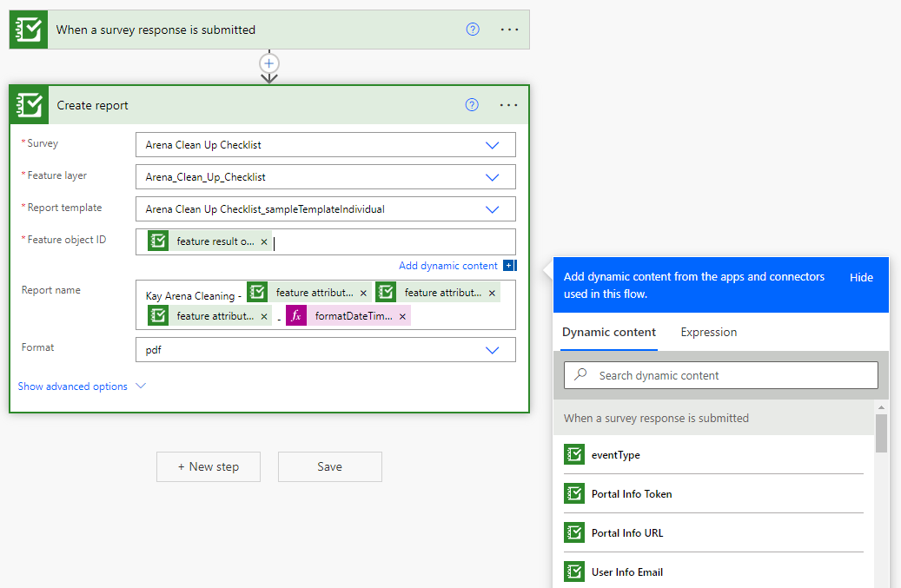This screenshot has height=588, width=901.
Task: Open the help icon on the survey trigger card
Action: [472, 29]
